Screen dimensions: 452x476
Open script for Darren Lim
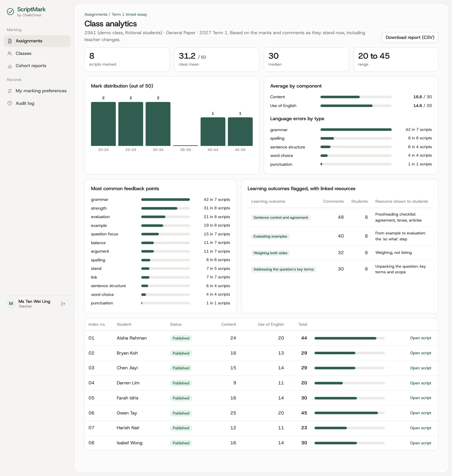point(420,383)
